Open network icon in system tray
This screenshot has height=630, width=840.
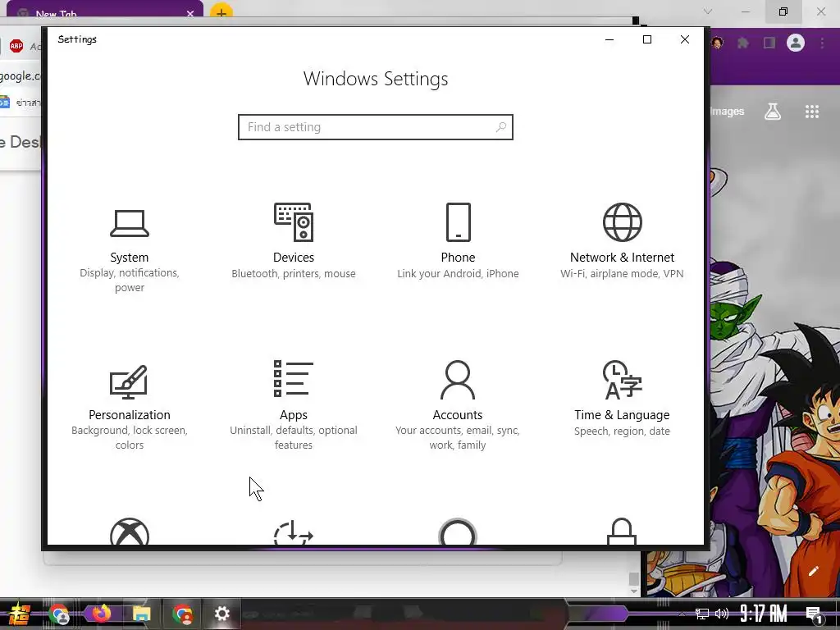[702, 614]
